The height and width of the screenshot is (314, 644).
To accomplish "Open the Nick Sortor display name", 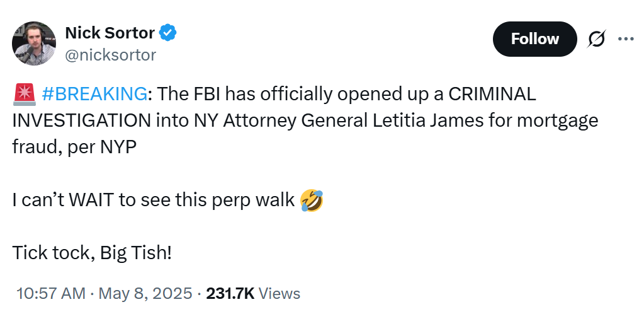I will tap(110, 33).
